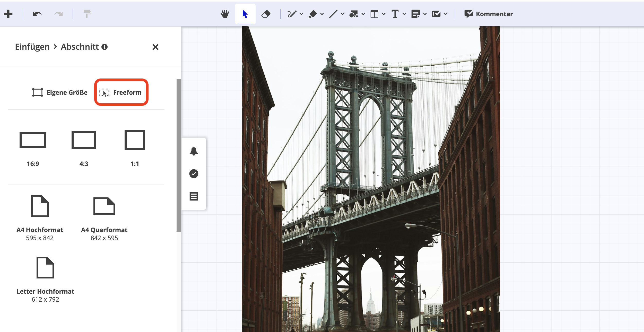Click the Abschnitt info icon
This screenshot has height=332, width=644.
pos(105,47)
